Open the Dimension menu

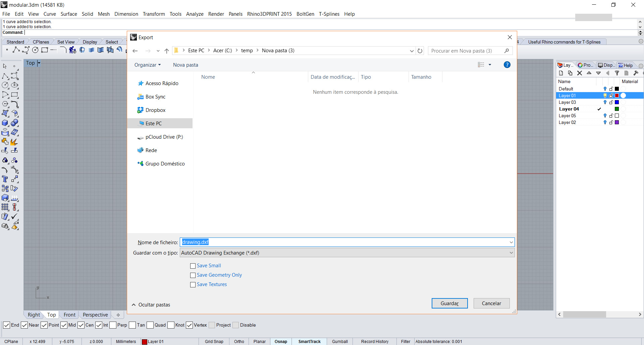pos(126,14)
